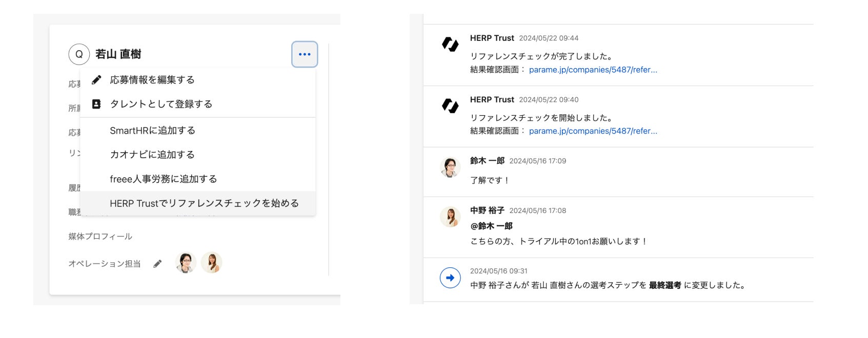Viewport: 868px width, 338px height.
Task: Click 媒体プロフィール label
Action: pos(100,237)
